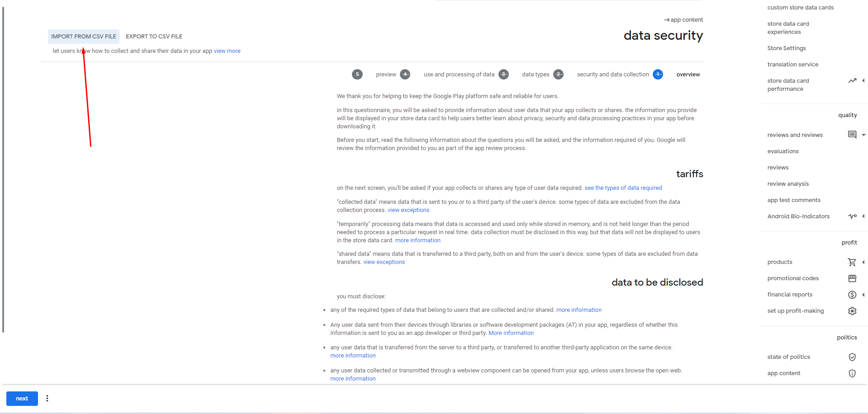Open see the types of data required link
868x414 pixels.
tap(623, 188)
